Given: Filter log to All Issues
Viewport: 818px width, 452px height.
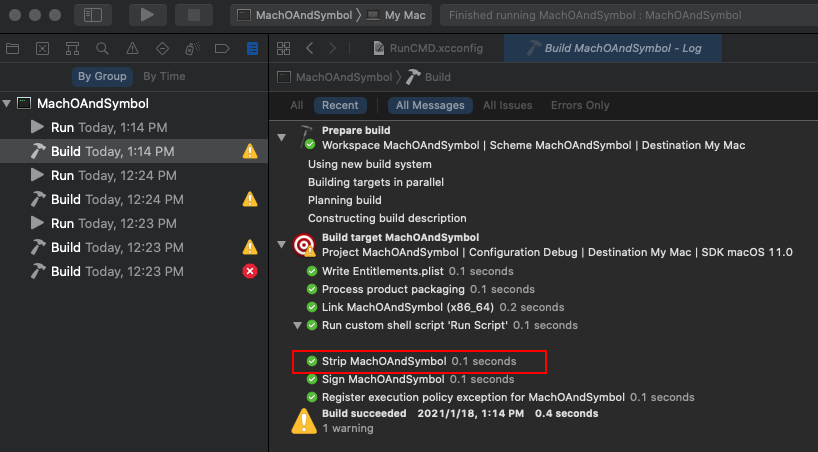Looking at the screenshot, I should click(508, 105).
